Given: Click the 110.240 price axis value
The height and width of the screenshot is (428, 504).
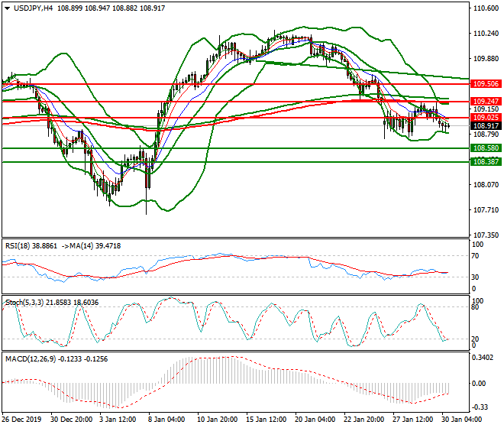Looking at the screenshot, I should click(486, 34).
